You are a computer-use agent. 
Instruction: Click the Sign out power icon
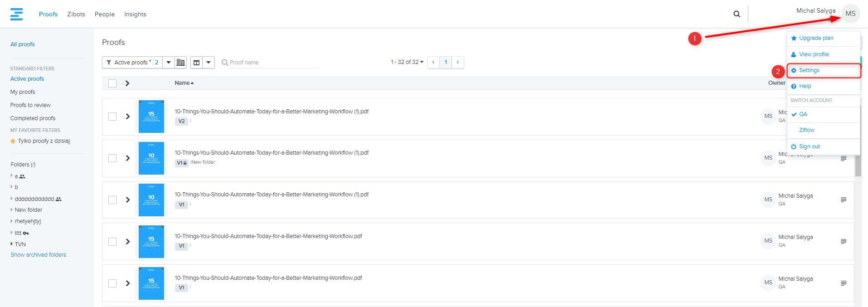(x=794, y=146)
